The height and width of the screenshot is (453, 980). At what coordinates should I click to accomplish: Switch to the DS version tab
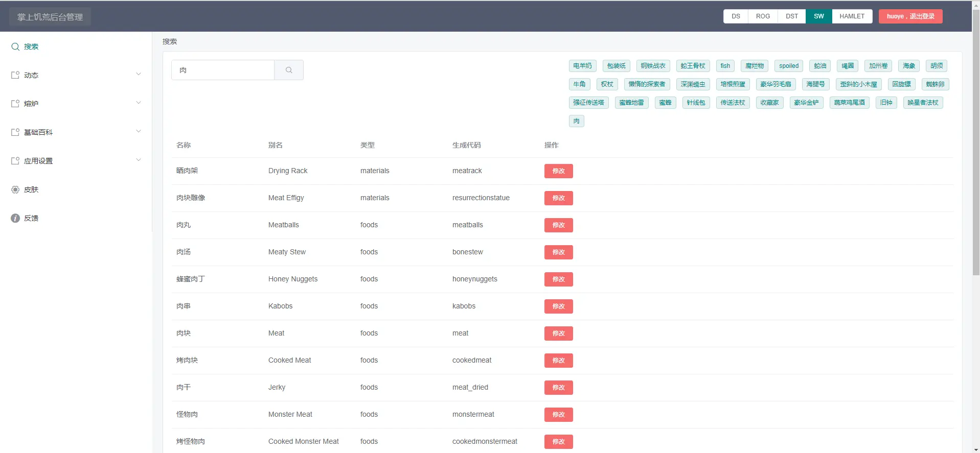click(736, 16)
